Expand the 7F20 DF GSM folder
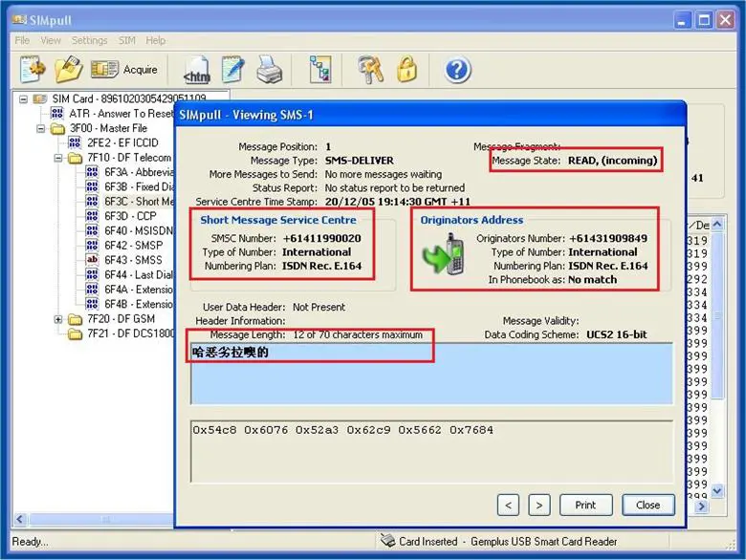Image resolution: width=746 pixels, height=560 pixels. click(x=58, y=319)
